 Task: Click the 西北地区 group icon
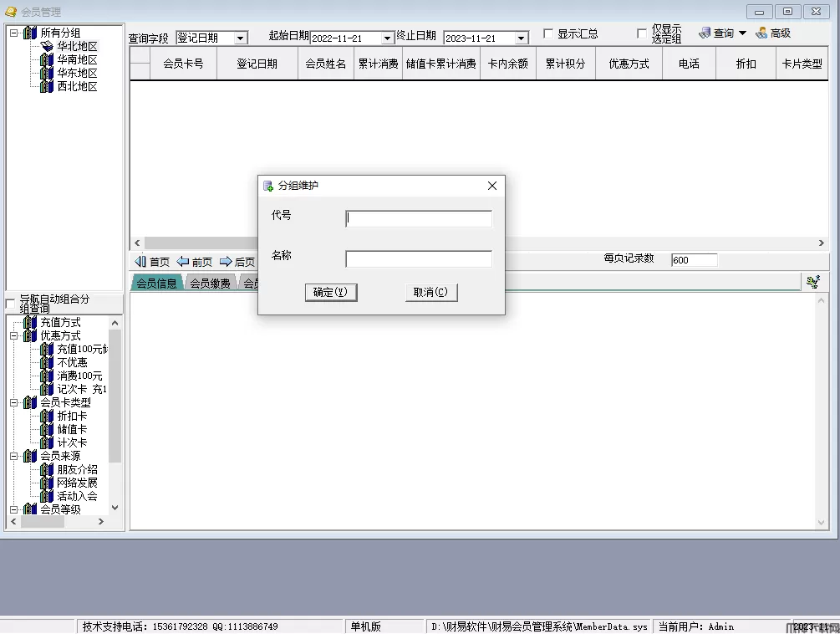coord(47,87)
